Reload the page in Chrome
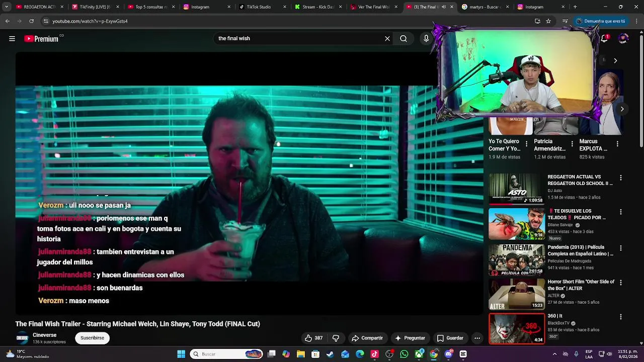Image resolution: width=644 pixels, height=362 pixels. (x=31, y=21)
